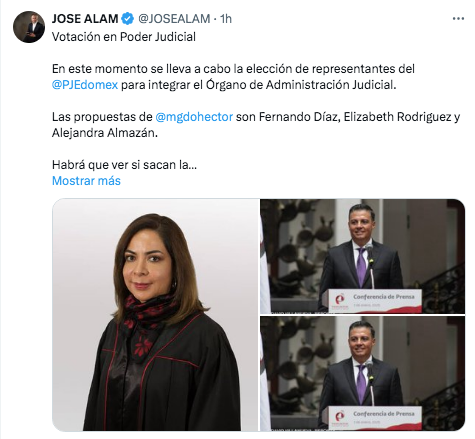Screen dimensions: 475x439
Task: Click the JOSE ALAM display name
Action: [85, 19]
